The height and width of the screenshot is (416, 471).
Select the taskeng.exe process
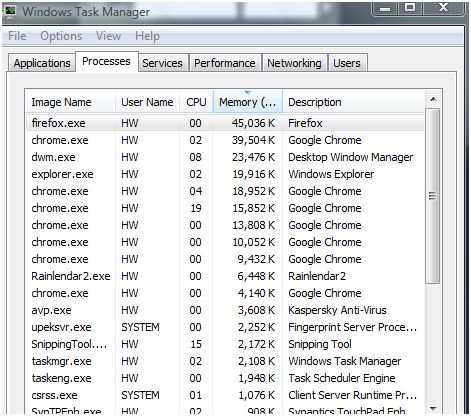pyautogui.click(x=225, y=378)
